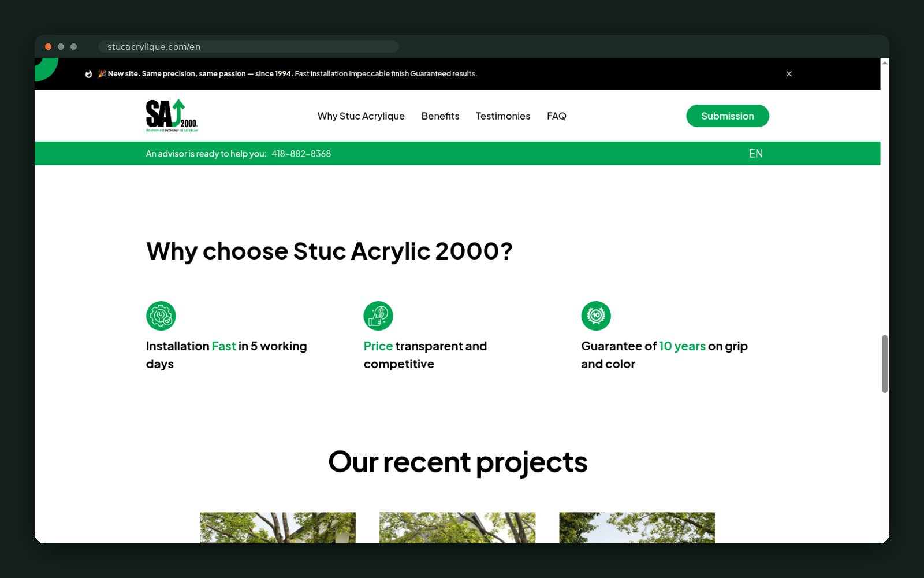Click the price thumbs-up dollar icon
Viewport: 924px width, 578px height.
[378, 316]
